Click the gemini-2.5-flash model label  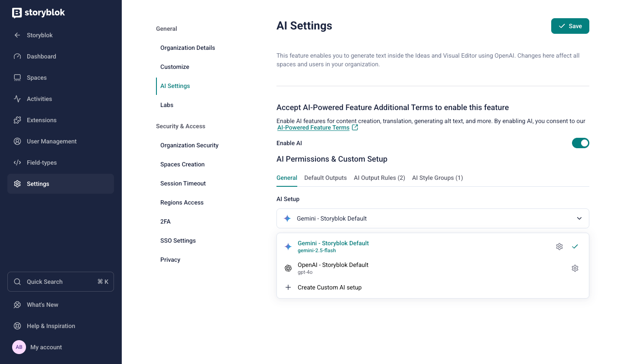point(317,250)
